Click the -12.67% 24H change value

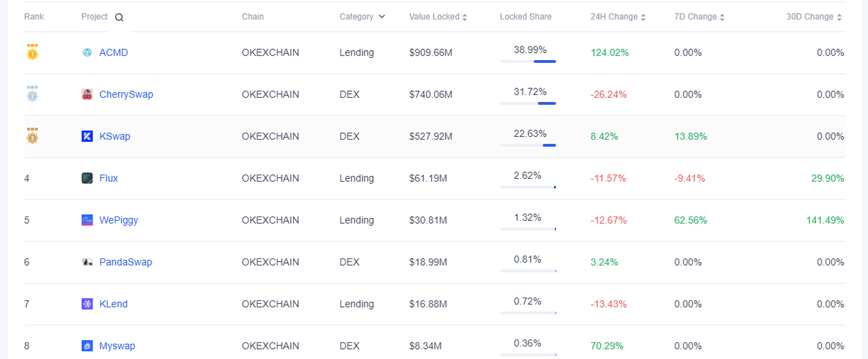[x=608, y=220]
